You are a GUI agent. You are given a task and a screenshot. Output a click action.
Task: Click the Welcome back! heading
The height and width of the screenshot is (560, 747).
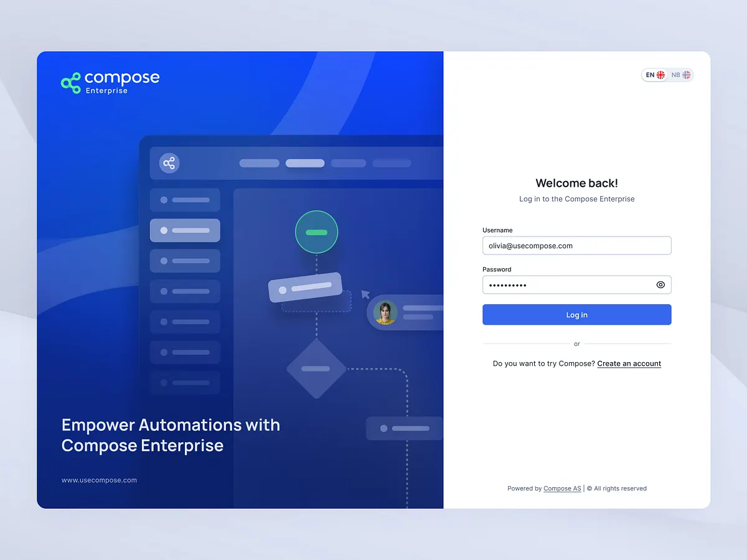[576, 183]
